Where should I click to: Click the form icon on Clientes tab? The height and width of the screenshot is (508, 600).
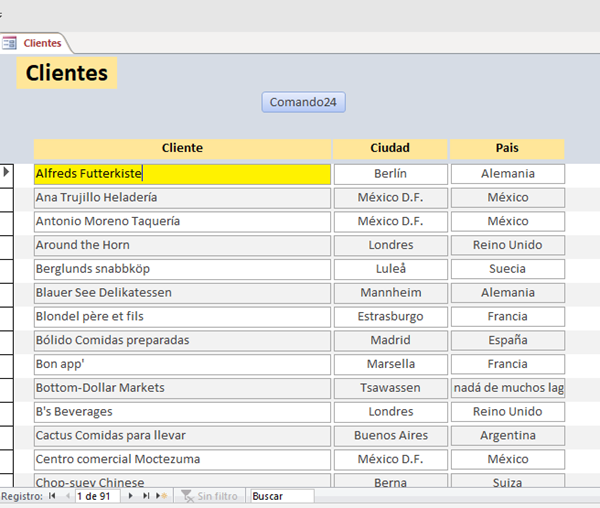click(10, 43)
